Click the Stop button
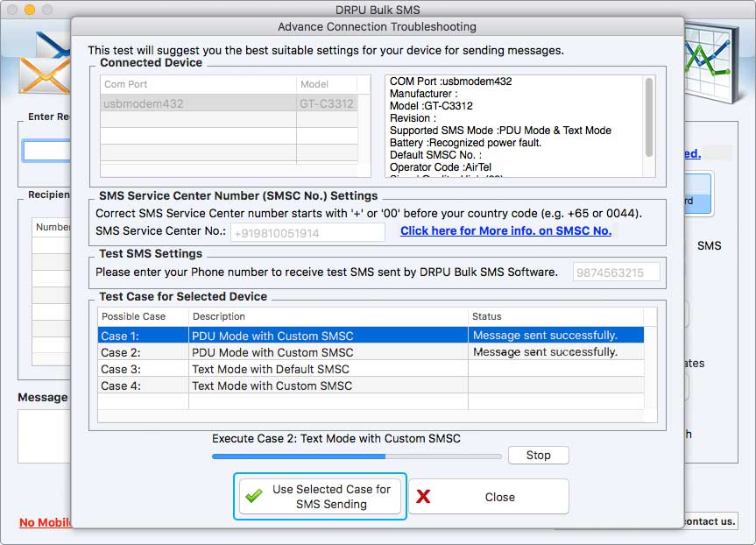This screenshot has width=756, height=545. pos(538,456)
